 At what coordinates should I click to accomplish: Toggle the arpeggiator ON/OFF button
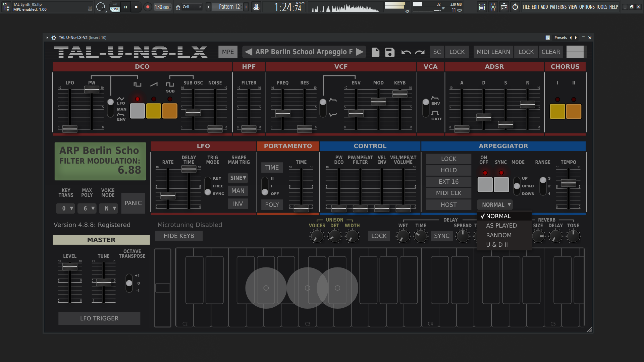tap(485, 185)
